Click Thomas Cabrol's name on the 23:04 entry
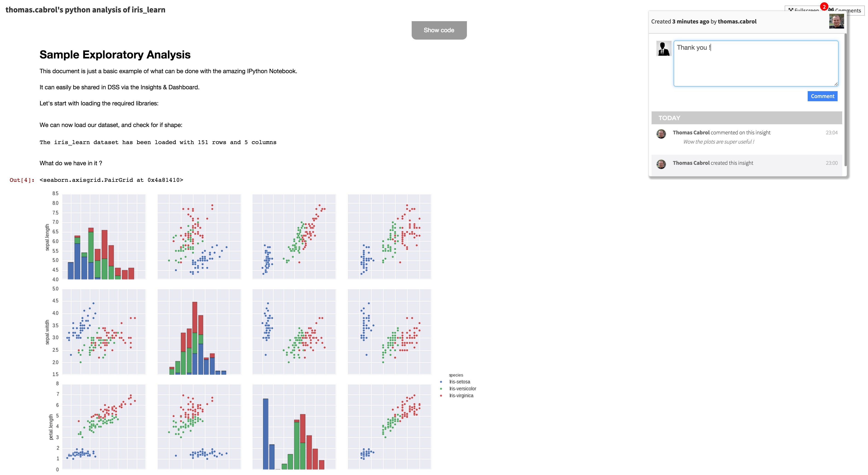 (x=691, y=132)
